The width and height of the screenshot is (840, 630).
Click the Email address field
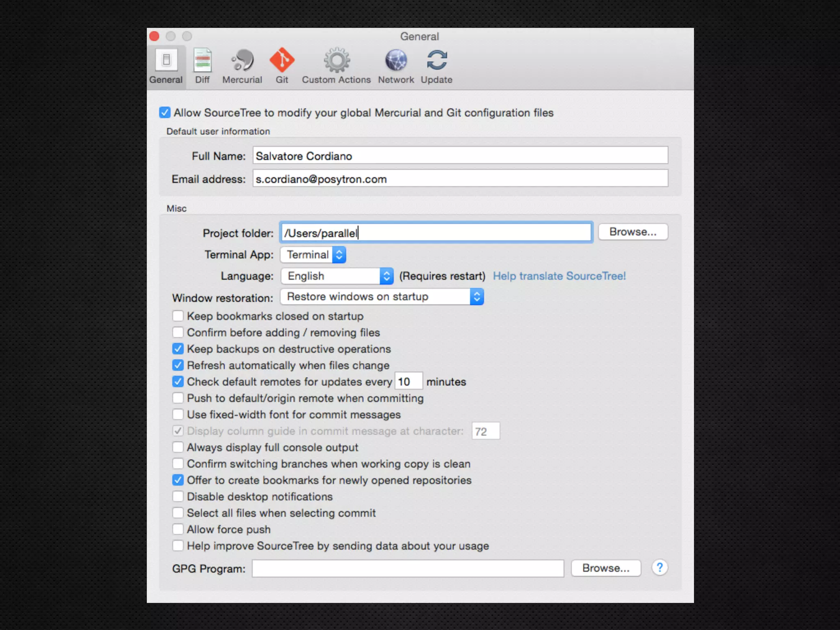pos(460,179)
